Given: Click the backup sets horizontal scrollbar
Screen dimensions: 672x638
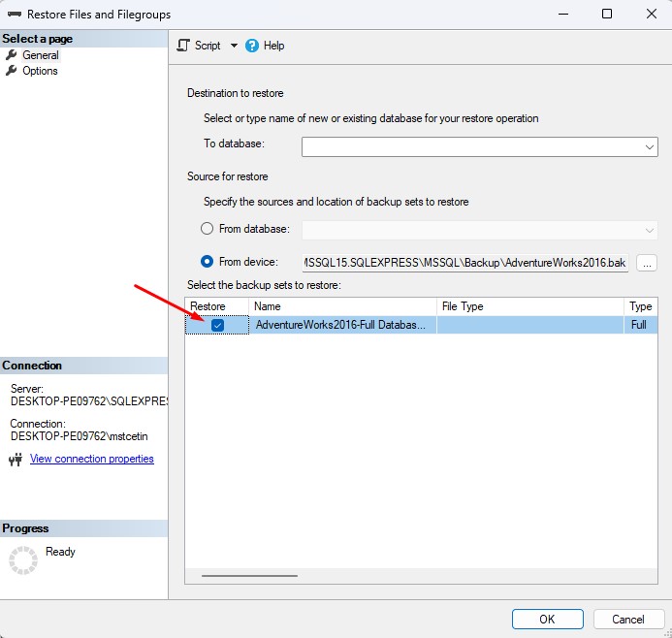Looking at the screenshot, I should [x=249, y=576].
